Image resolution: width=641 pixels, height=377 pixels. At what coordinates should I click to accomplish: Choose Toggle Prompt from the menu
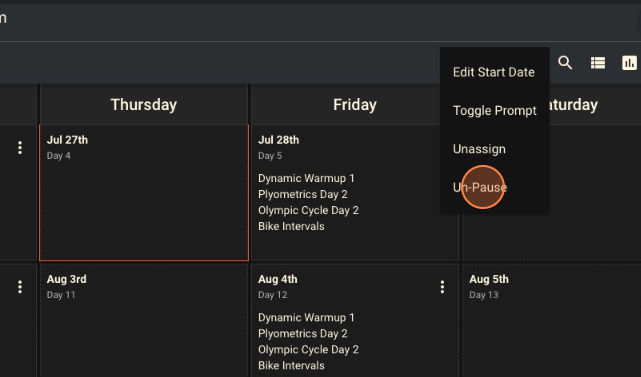tap(495, 110)
